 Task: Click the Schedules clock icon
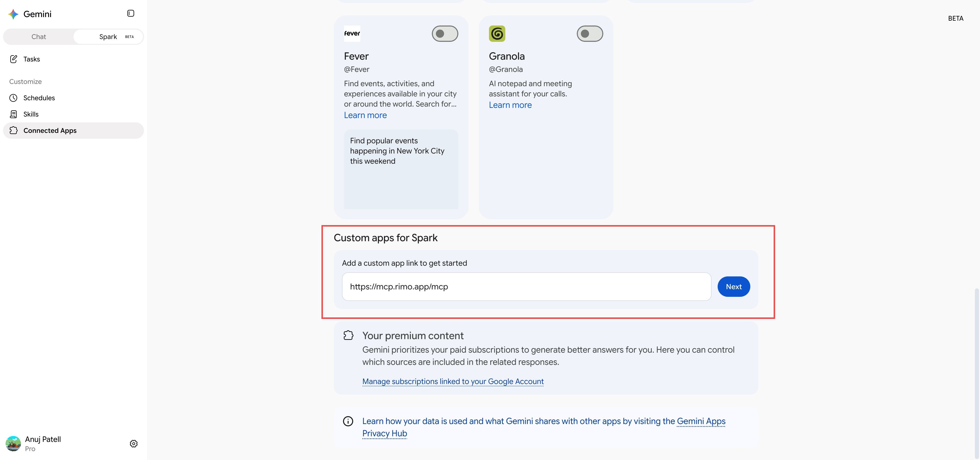(x=13, y=98)
